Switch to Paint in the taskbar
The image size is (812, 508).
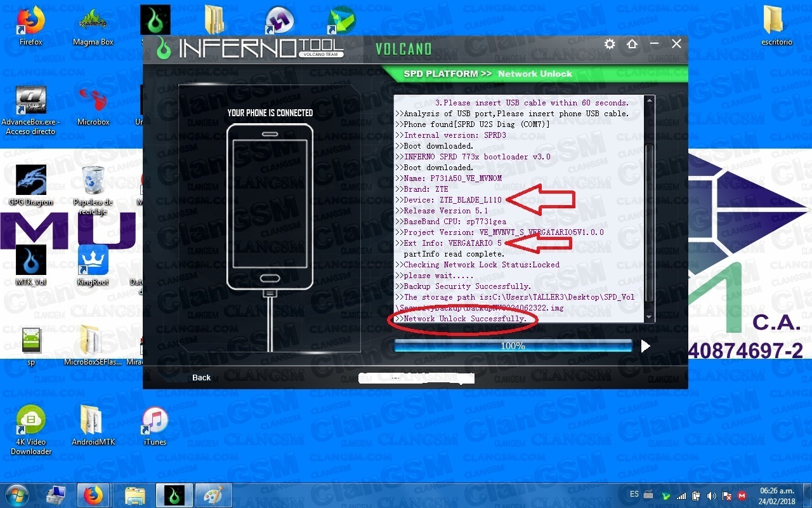coord(214,495)
